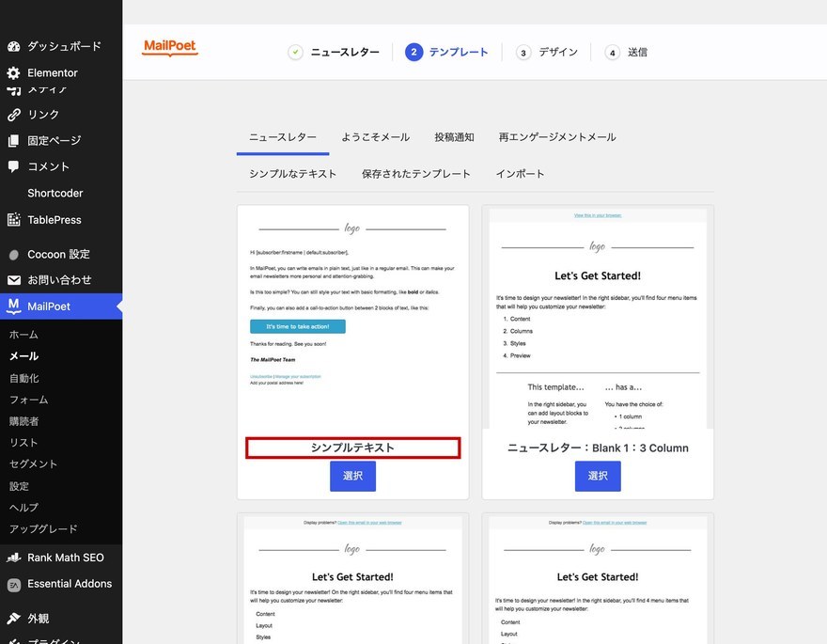Go to the テンプレート step label
The width and height of the screenshot is (827, 644).
(459, 53)
